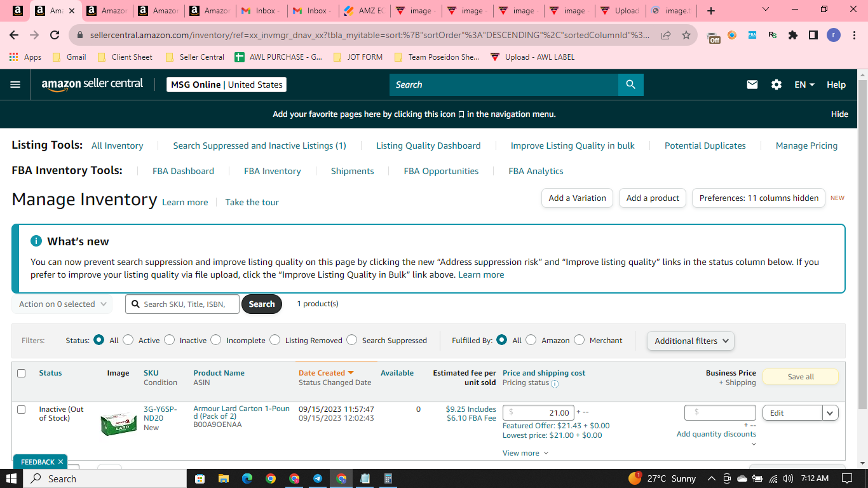Open Microsoft Edge from the taskbar
Image resolution: width=868 pixels, height=488 pixels.
click(x=247, y=478)
